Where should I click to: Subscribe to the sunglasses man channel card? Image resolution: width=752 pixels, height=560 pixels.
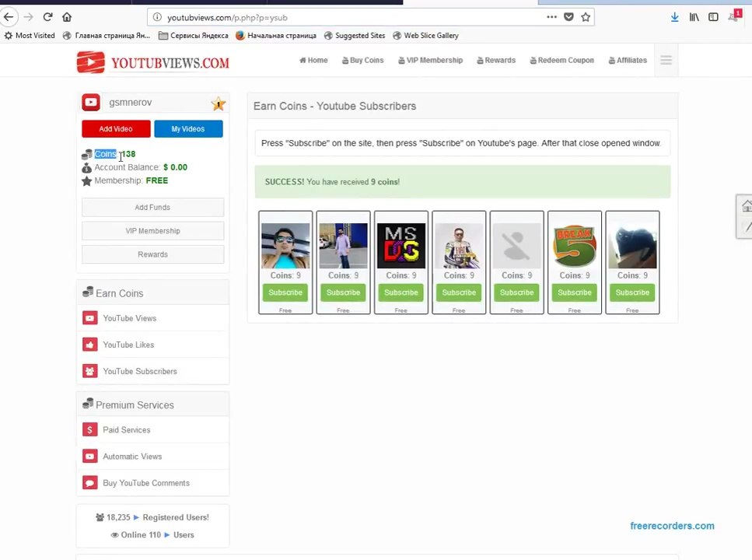285,292
